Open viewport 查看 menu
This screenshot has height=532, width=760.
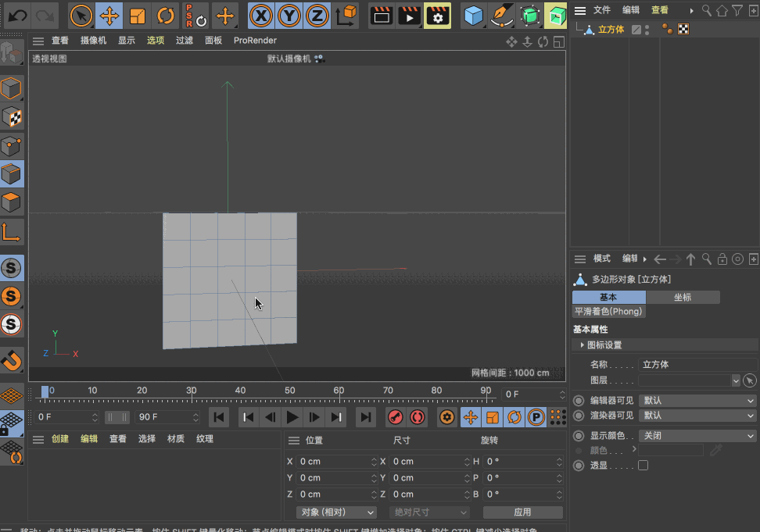click(x=60, y=40)
